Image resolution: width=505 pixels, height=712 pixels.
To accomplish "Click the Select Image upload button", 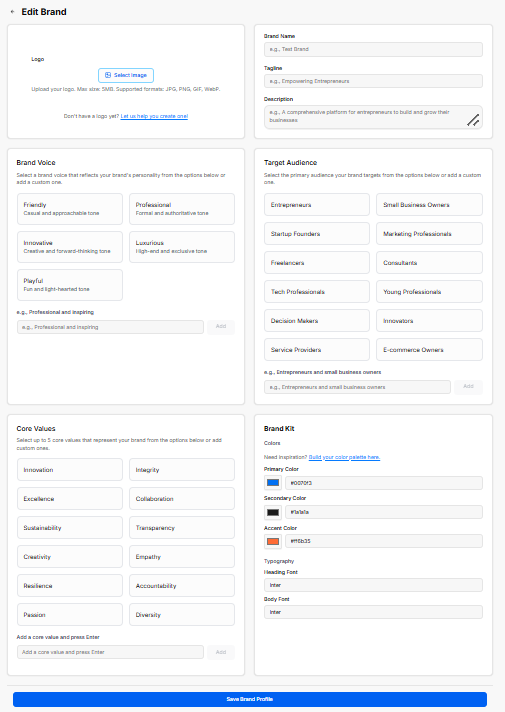I will 126,75.
